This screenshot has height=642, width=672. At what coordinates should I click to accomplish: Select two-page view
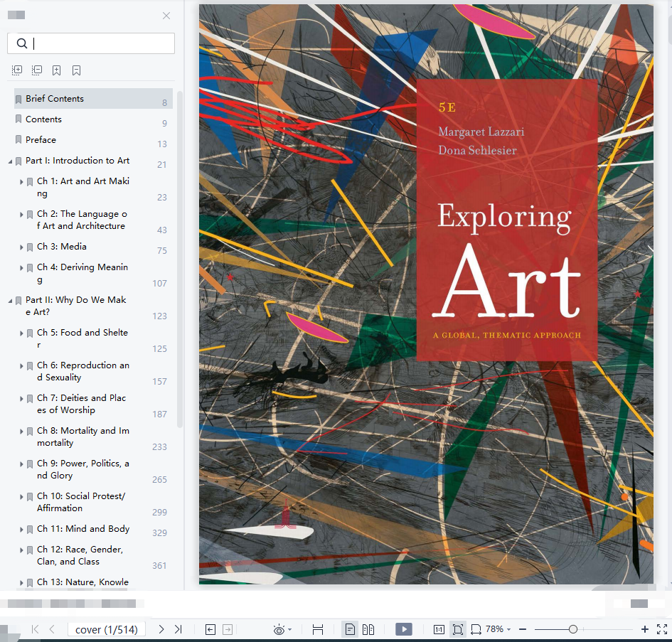tap(368, 629)
